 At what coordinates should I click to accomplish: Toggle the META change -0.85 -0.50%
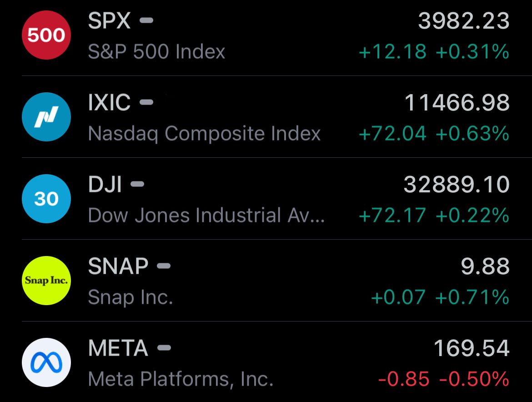coord(443,379)
